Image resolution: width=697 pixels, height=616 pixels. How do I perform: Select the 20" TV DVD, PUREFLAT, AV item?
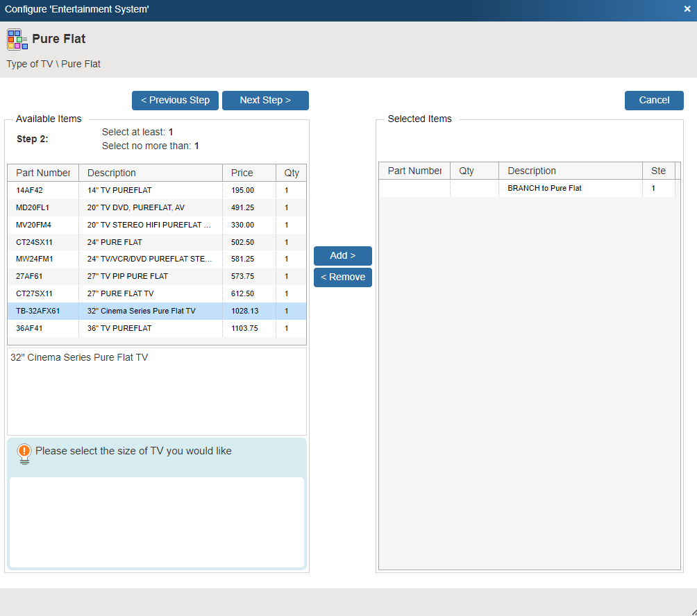point(136,207)
